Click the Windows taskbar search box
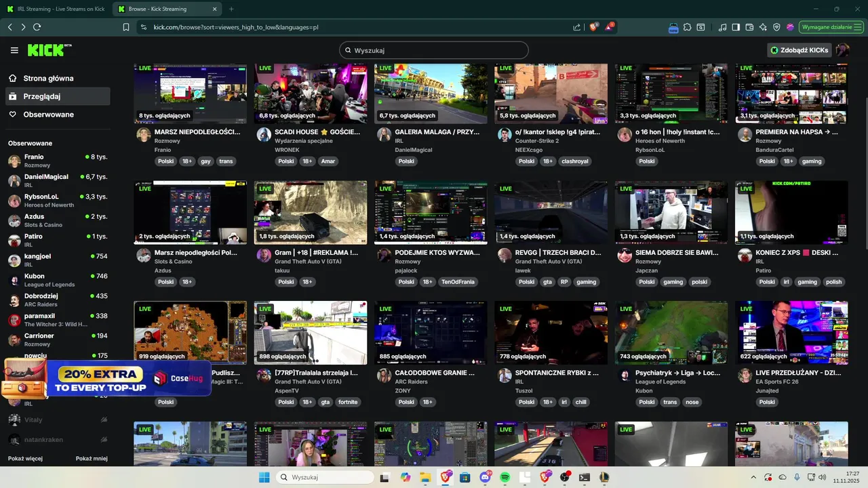 [325, 477]
